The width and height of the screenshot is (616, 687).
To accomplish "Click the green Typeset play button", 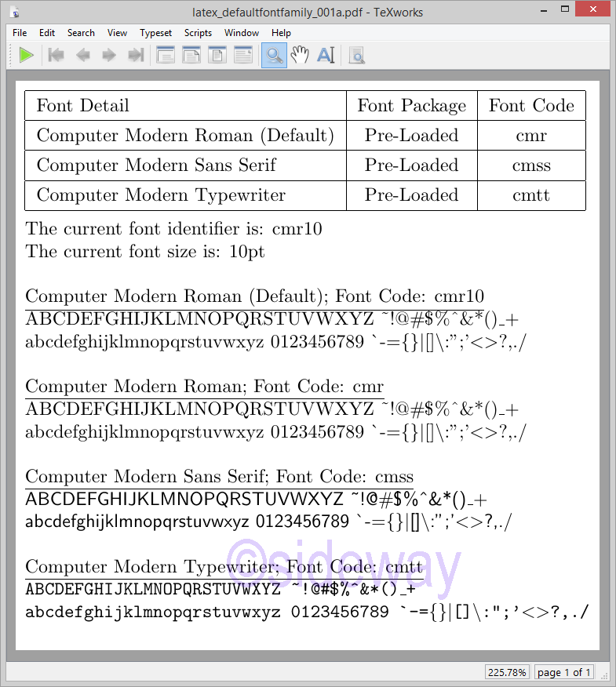I will (27, 56).
